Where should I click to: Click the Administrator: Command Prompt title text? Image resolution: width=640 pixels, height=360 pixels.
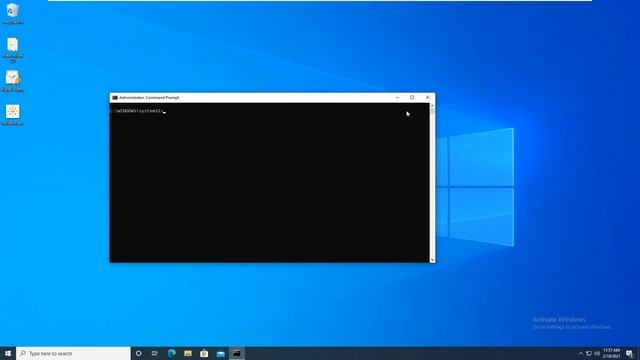[149, 98]
